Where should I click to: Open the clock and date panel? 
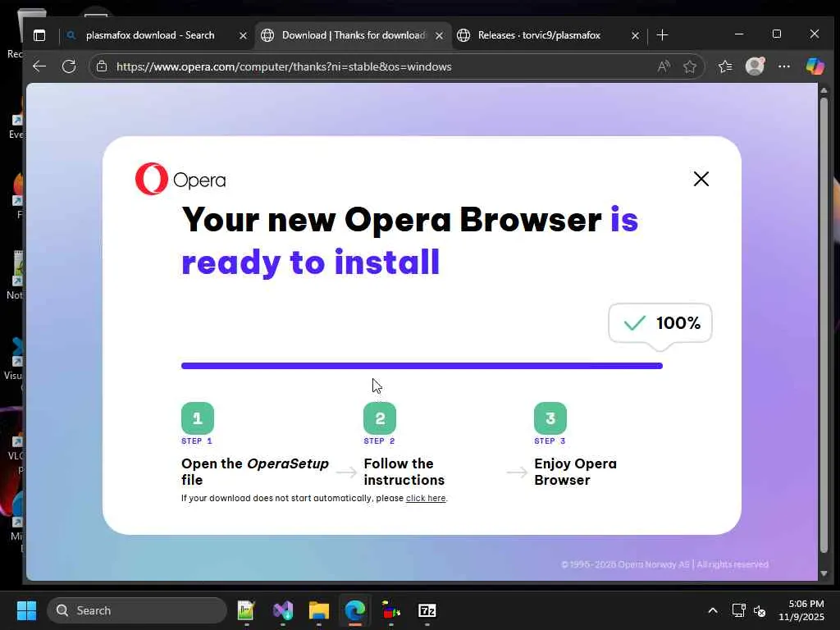click(x=801, y=610)
